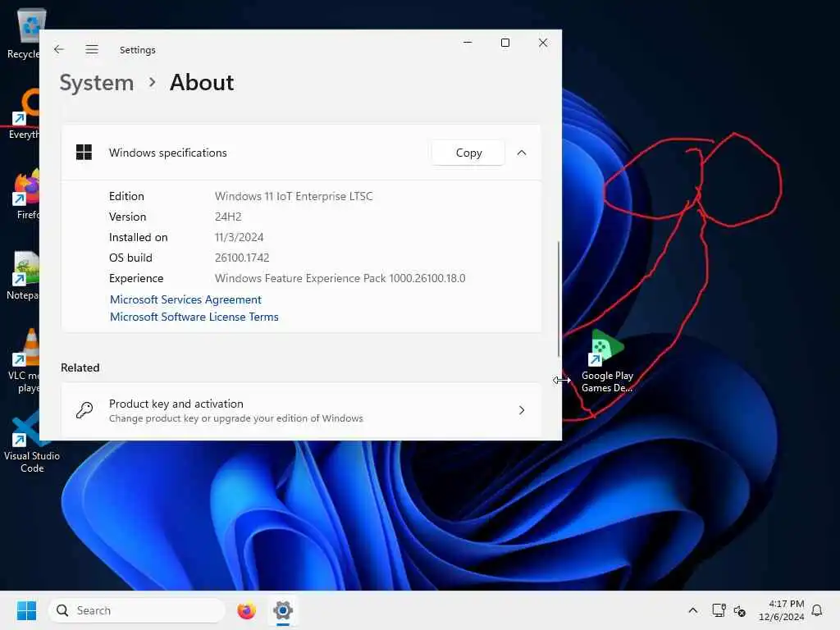The height and width of the screenshot is (630, 840).
Task: Select the Visual Studio Code desktop shortcut
Action: (x=32, y=442)
